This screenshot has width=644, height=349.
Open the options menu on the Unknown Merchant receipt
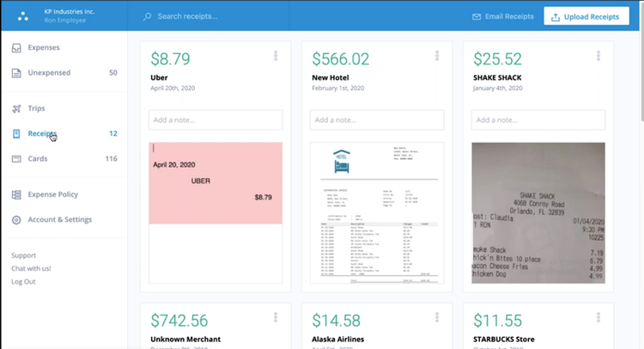coord(276,317)
